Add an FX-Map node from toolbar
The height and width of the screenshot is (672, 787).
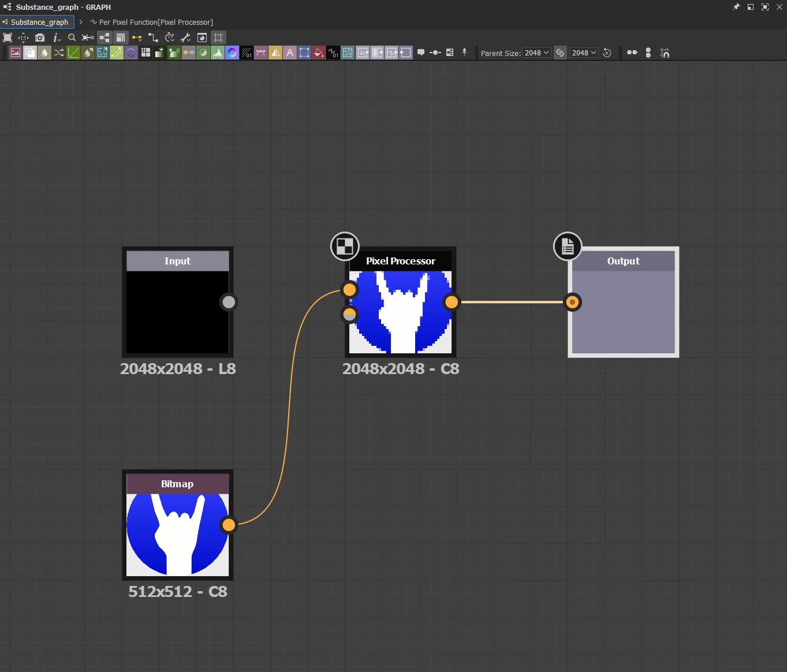pos(146,53)
